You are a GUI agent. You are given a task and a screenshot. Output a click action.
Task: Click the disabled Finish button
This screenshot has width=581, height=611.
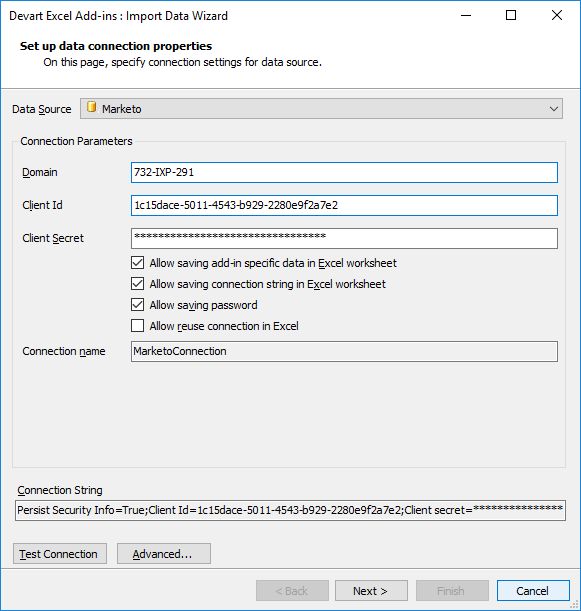(452, 591)
